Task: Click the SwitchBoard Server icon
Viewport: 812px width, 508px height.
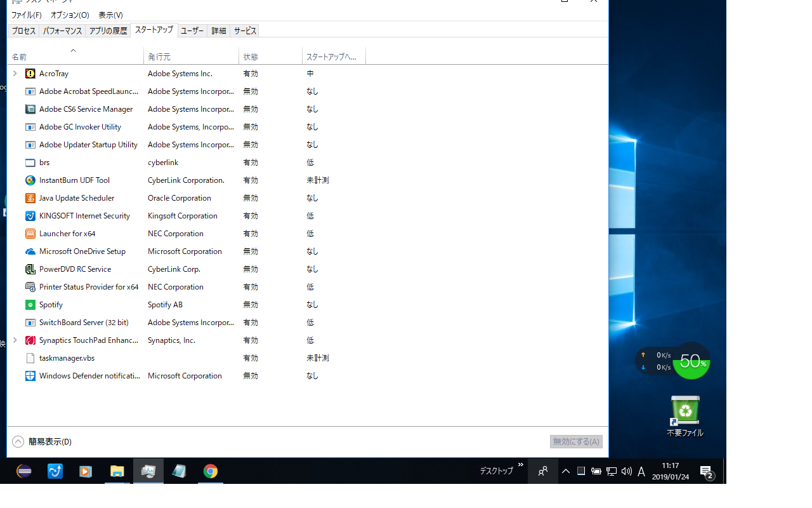Action: [30, 323]
